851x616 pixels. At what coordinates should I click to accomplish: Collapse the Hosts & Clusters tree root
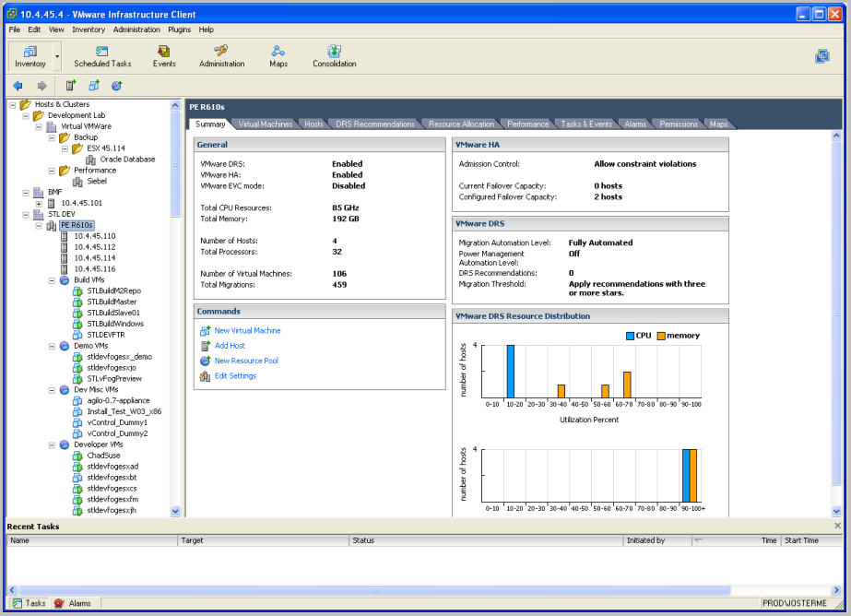point(13,104)
